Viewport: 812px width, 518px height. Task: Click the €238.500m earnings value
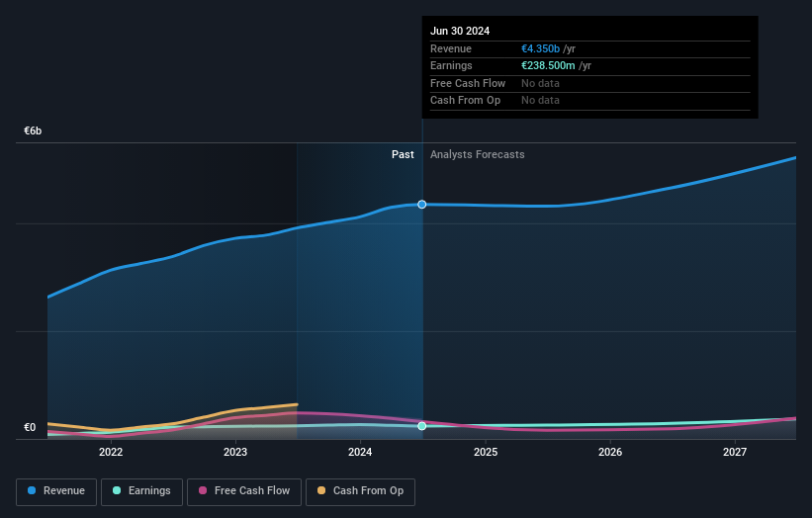click(x=548, y=65)
